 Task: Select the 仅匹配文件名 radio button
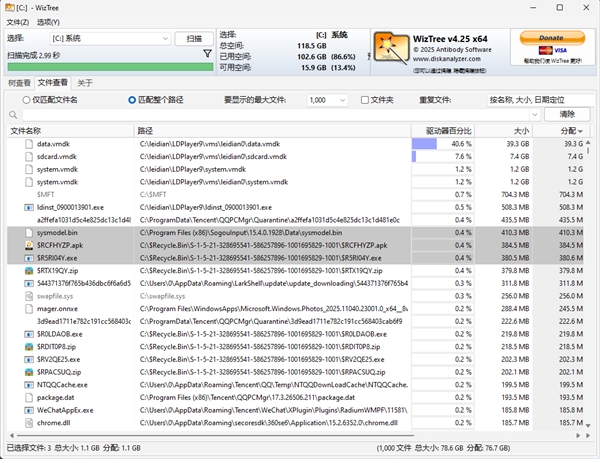[x=26, y=100]
